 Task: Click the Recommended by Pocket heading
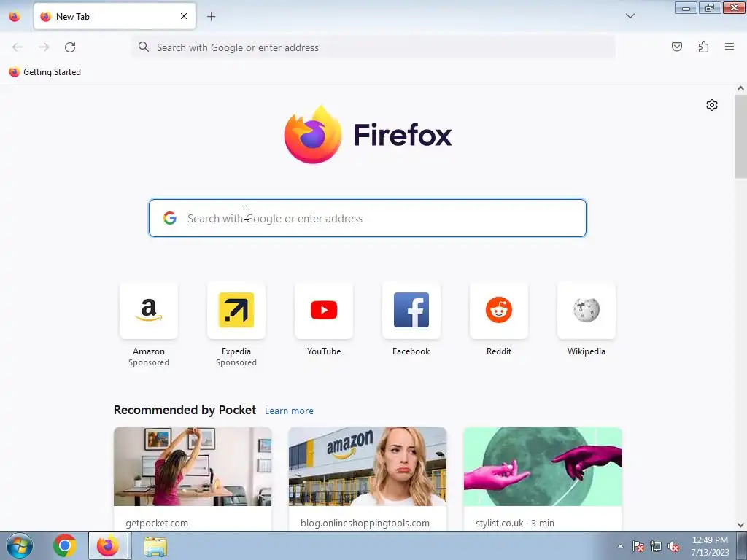[185, 410]
